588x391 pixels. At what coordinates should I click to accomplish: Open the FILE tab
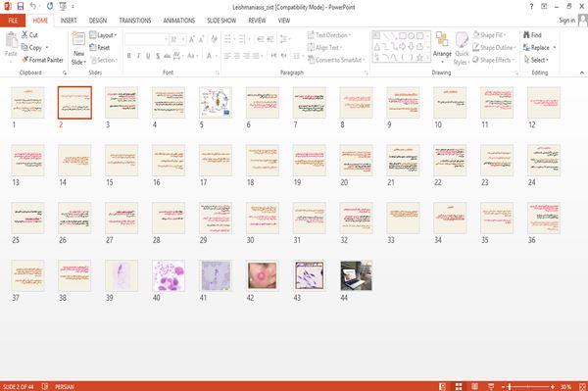13,21
